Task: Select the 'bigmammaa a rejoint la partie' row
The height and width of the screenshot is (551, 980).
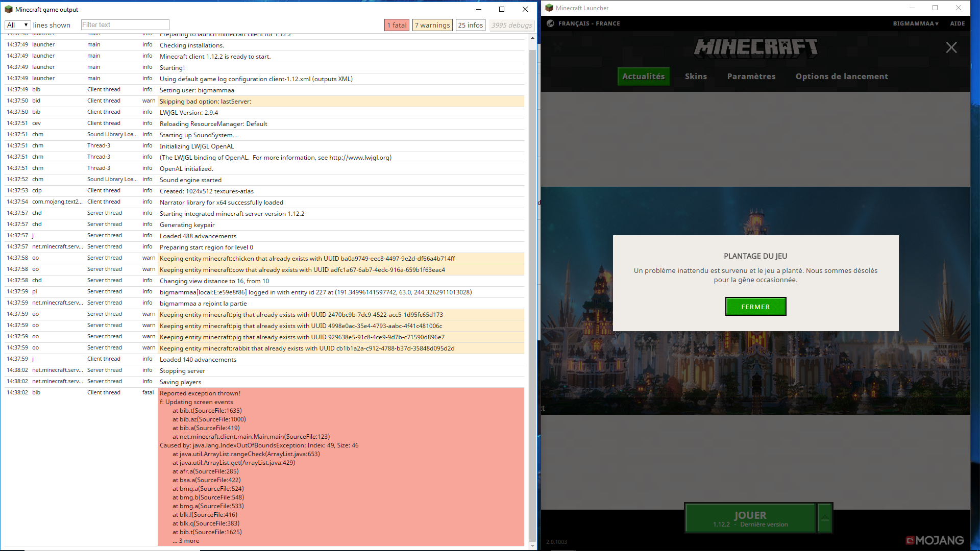Action: click(264, 303)
